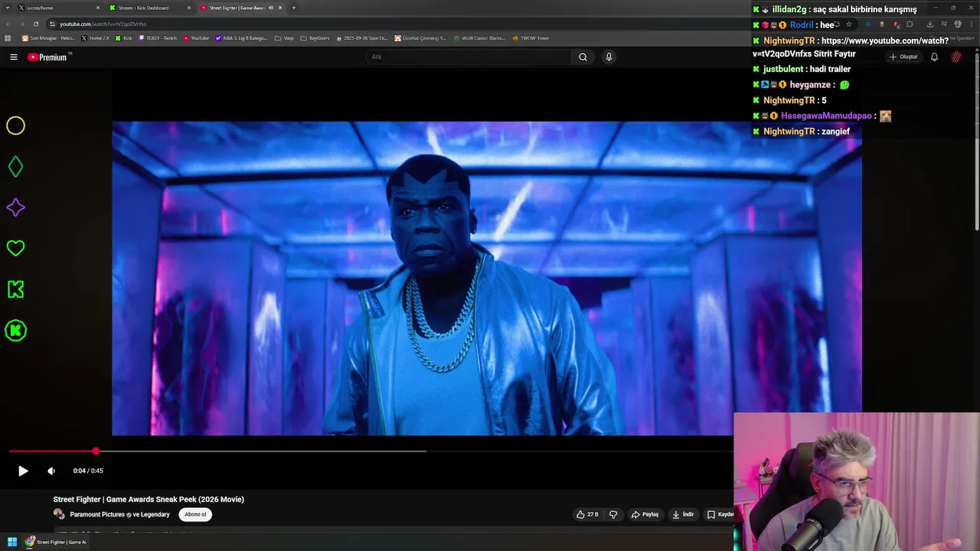Expand the tab search dropdown arrow
This screenshot has height=551, width=980.
pos(7,8)
